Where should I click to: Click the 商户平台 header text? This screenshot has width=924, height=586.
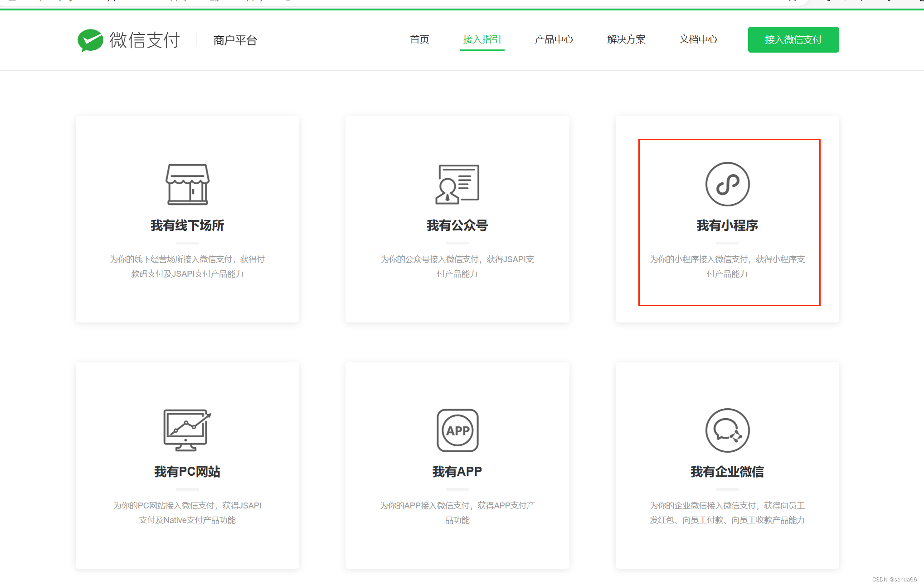point(235,40)
